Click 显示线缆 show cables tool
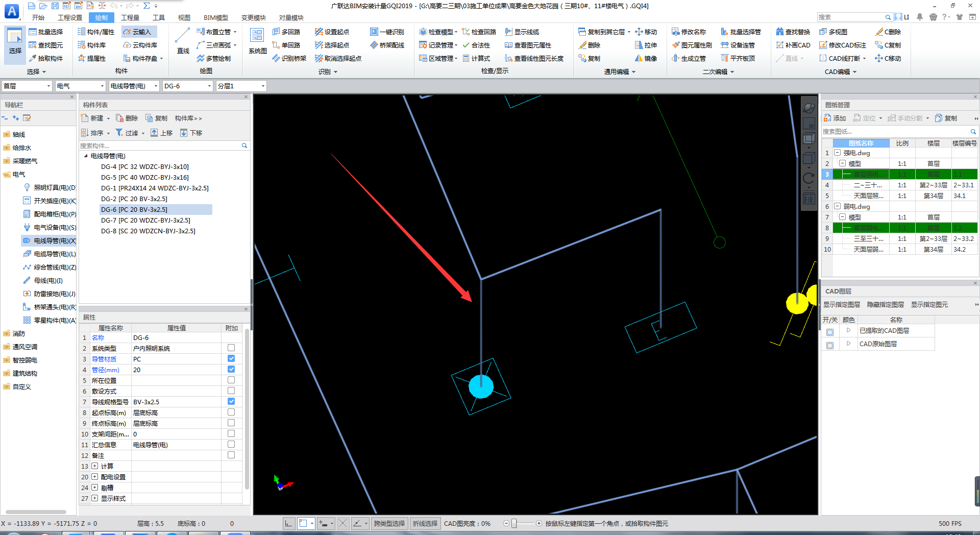Image resolution: width=980 pixels, height=535 pixels. [522, 32]
